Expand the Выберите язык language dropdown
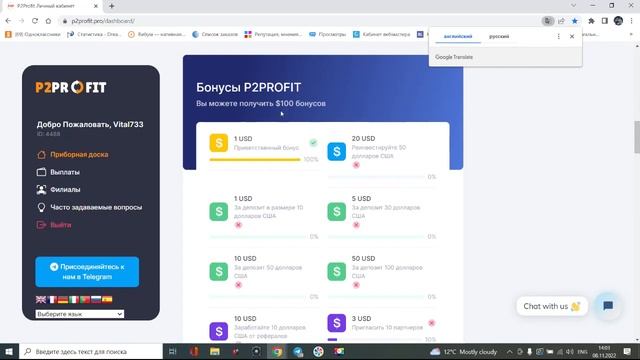 (x=80, y=314)
